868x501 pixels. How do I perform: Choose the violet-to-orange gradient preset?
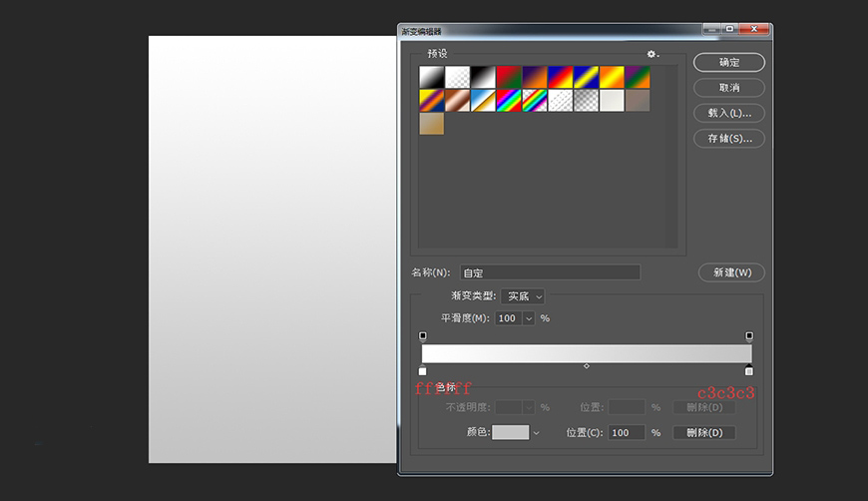[x=535, y=78]
